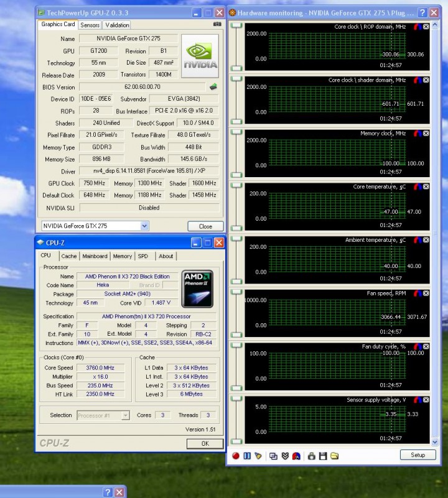The height and width of the screenshot is (498, 448).
Task: Open the About tab in CPU-Z
Action: pos(166,256)
